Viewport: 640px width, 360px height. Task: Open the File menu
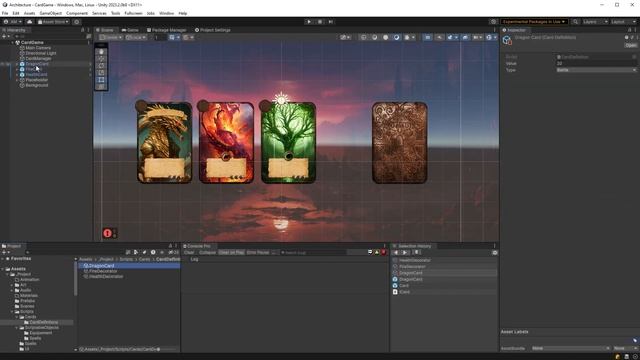click(x=5, y=13)
